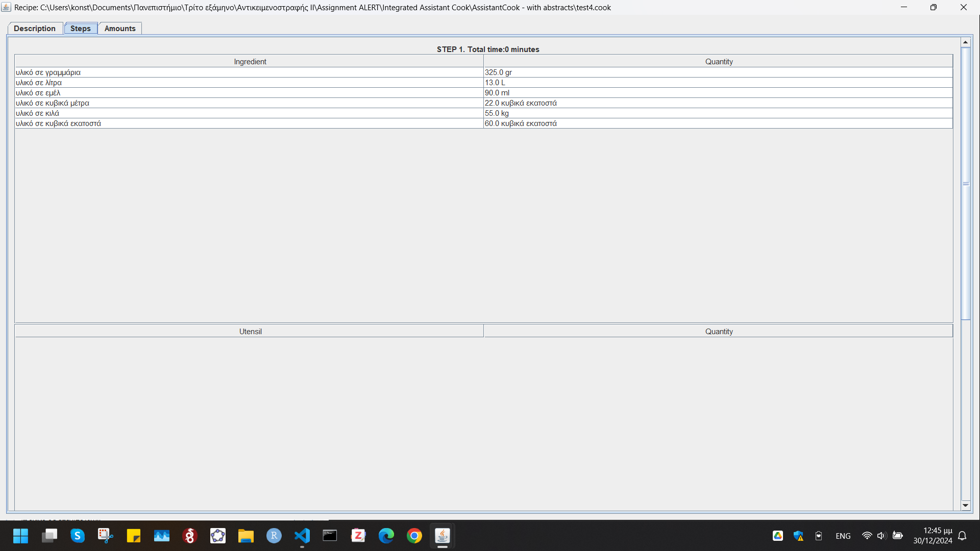Launch Microsoft Edge from the taskbar
980x551 pixels.
(x=386, y=536)
